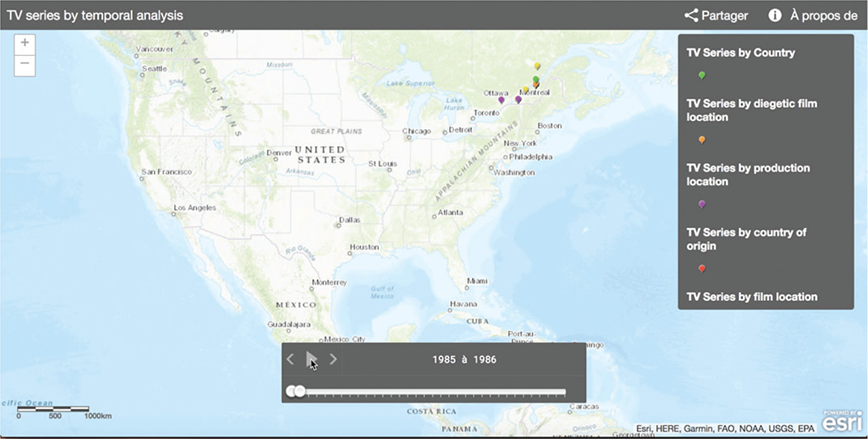Click the Toronto city label on map
This screenshot has width=868, height=439.
point(487,112)
